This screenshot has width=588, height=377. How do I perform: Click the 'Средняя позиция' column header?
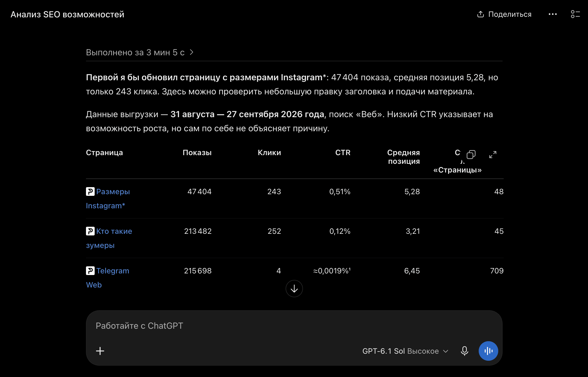[404, 157]
